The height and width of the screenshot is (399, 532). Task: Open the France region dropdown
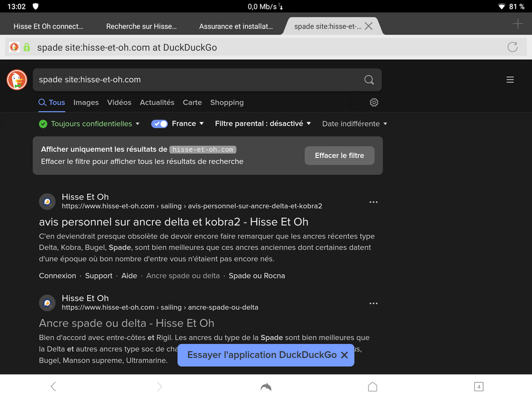coord(188,124)
